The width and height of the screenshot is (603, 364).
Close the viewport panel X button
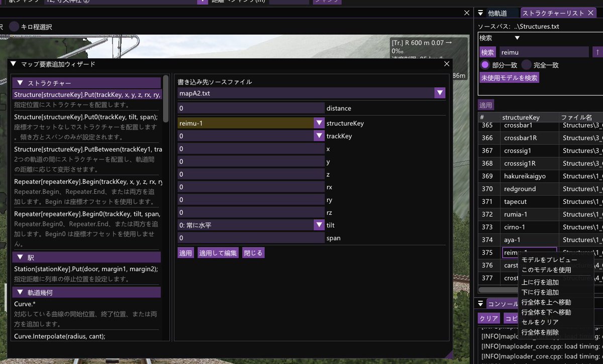click(x=466, y=13)
